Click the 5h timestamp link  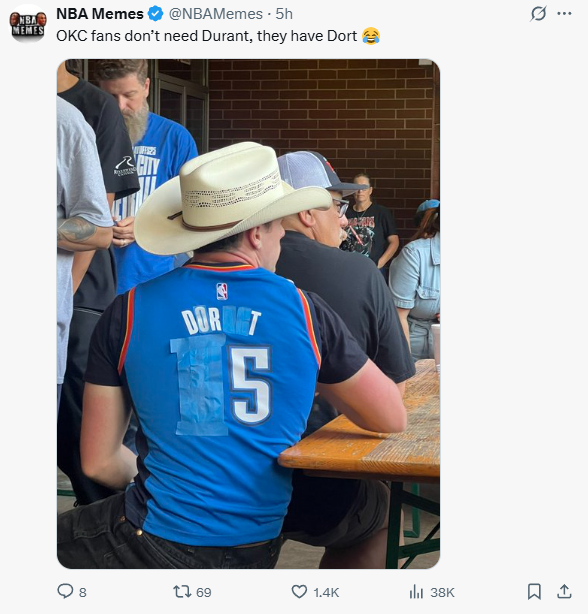pos(284,14)
